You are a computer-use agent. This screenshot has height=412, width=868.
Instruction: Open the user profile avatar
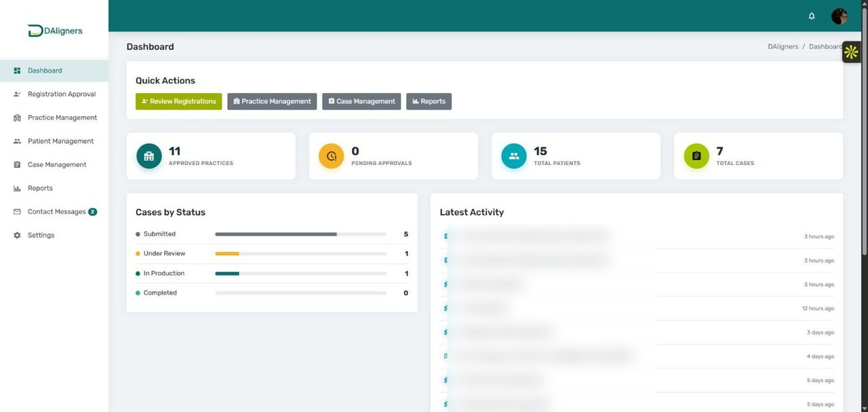click(840, 16)
